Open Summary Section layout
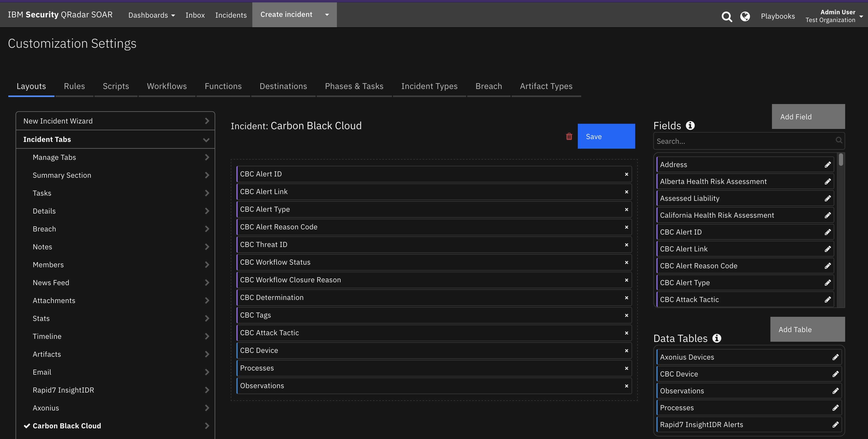This screenshot has height=439, width=868. (115, 175)
